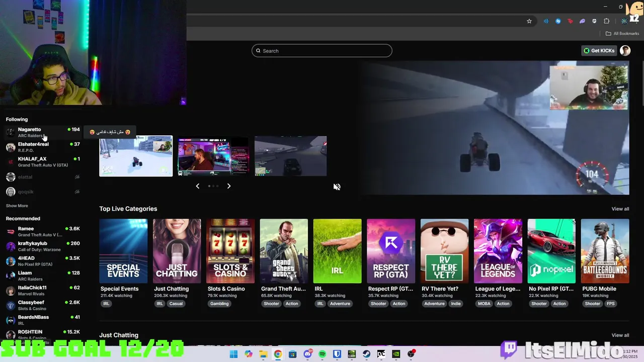Image resolution: width=644 pixels, height=362 pixels.
Task: Click the MOBA tag under League of Legends
Action: tap(484, 304)
